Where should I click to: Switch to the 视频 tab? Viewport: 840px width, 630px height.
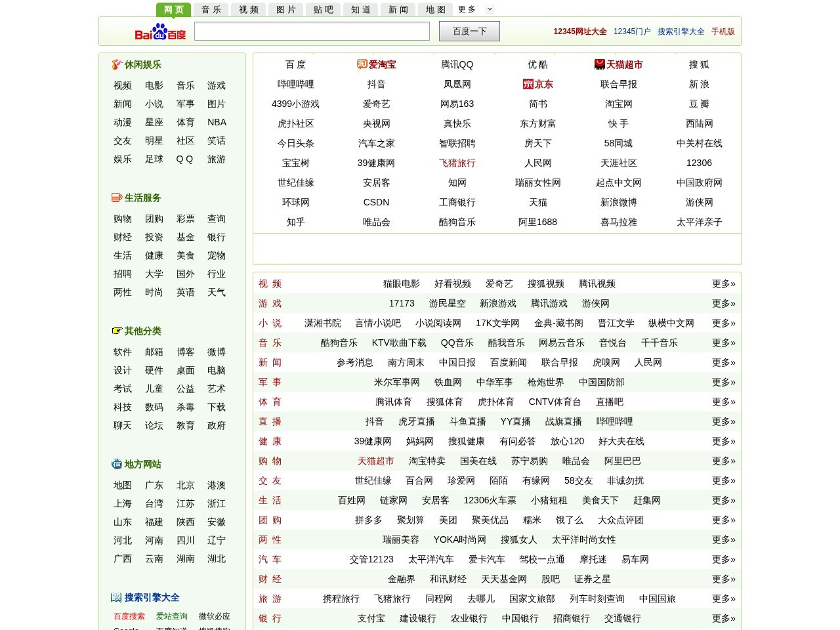point(248,9)
